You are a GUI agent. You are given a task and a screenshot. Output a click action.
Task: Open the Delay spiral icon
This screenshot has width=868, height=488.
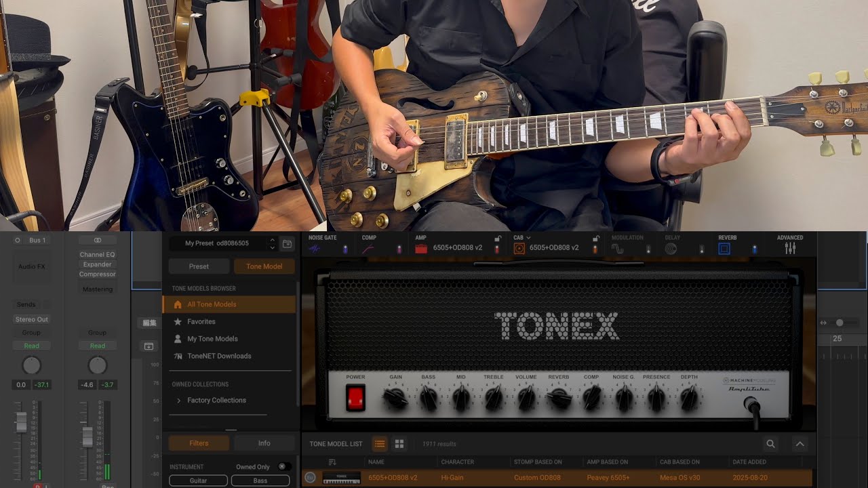pos(671,249)
